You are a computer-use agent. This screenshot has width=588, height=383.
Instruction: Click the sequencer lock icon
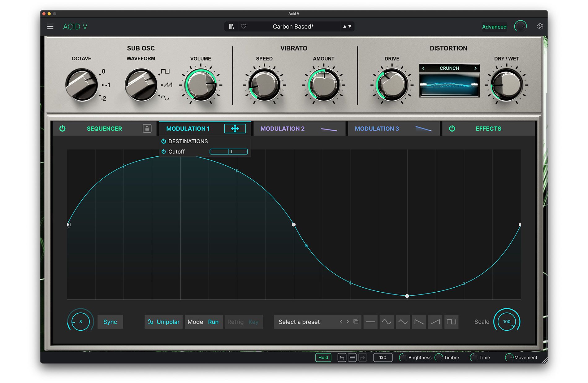(147, 128)
